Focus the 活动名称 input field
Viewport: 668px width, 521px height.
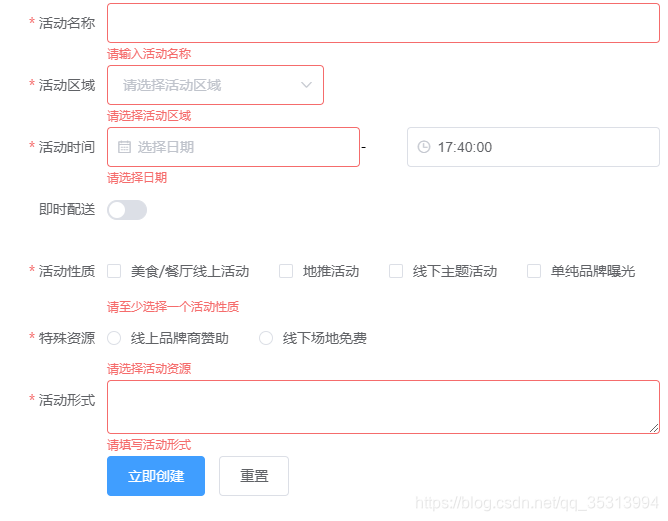tap(383, 23)
